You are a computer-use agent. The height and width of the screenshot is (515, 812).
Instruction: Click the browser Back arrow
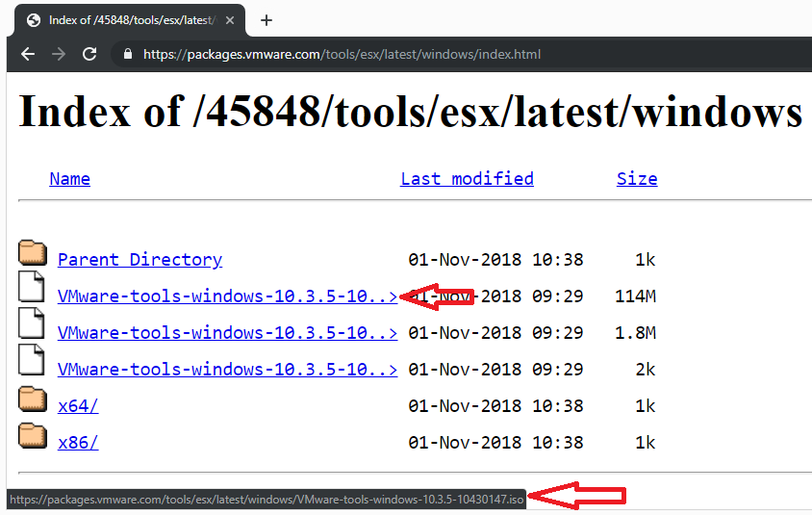coord(28,54)
